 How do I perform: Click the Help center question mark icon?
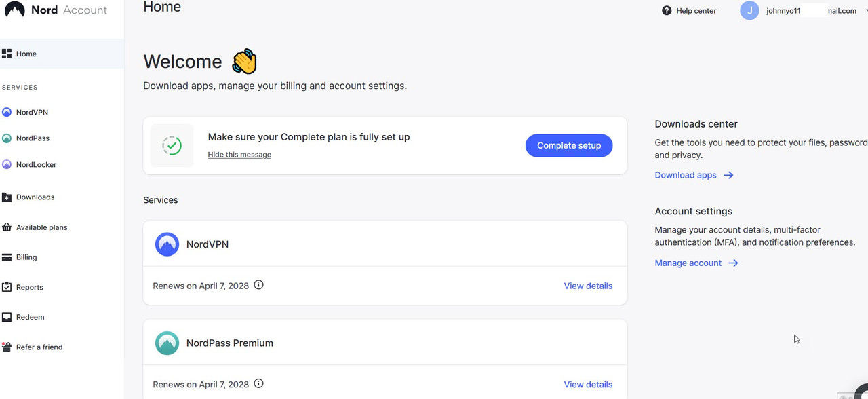pyautogui.click(x=667, y=11)
